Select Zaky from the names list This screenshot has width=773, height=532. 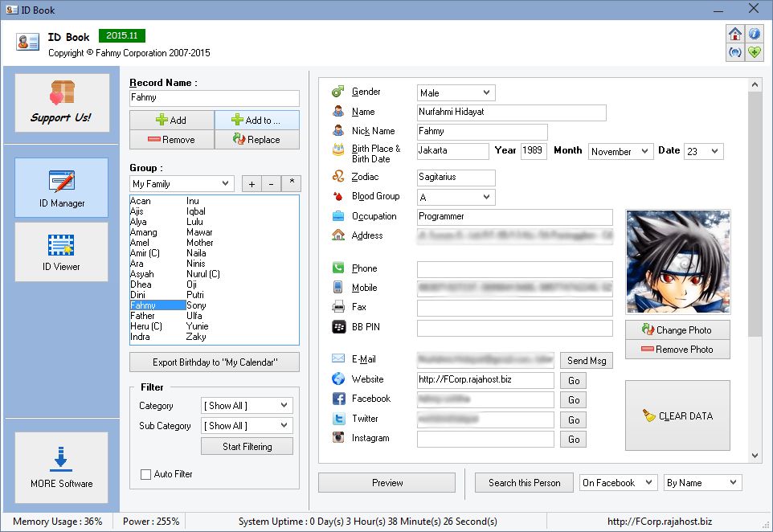click(x=196, y=337)
